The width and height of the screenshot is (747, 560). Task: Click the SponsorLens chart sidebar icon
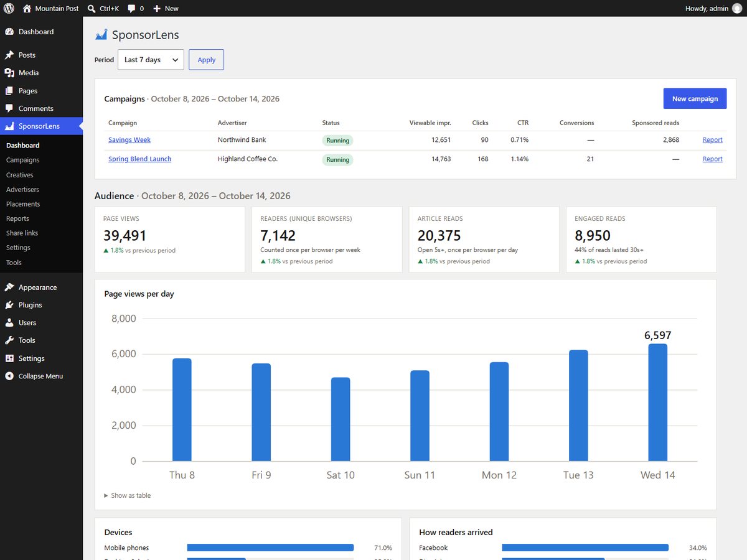(9, 126)
